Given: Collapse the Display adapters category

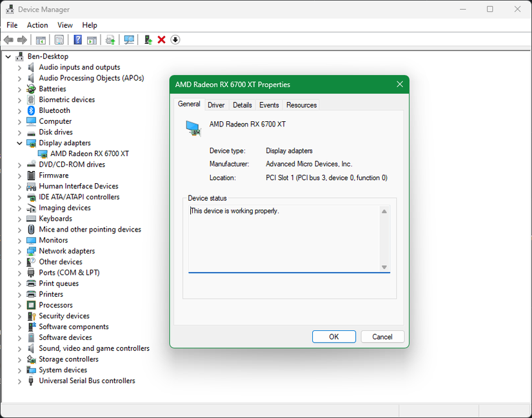Looking at the screenshot, I should (19, 143).
